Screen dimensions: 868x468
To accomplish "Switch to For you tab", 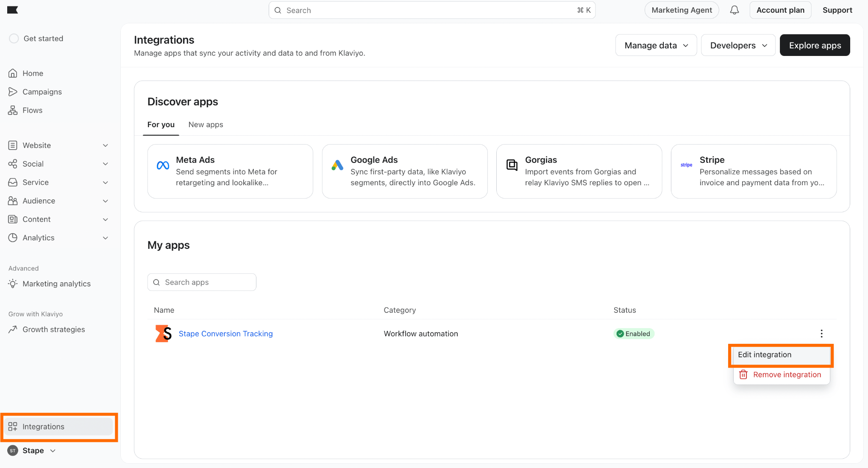I will (161, 125).
